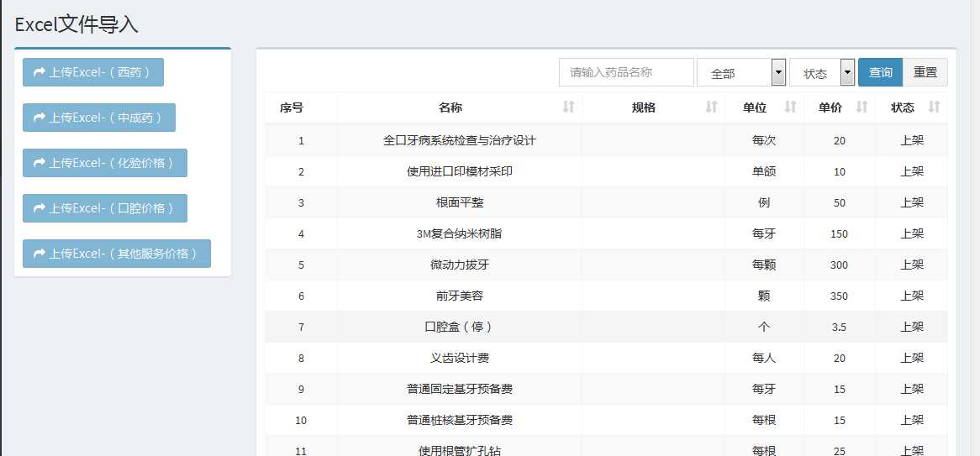Click the Excel文件导入 page title

coord(76,24)
